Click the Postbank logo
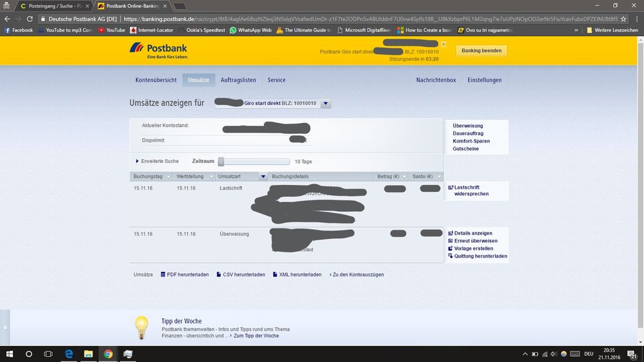This screenshot has width=644, height=362. (159, 50)
